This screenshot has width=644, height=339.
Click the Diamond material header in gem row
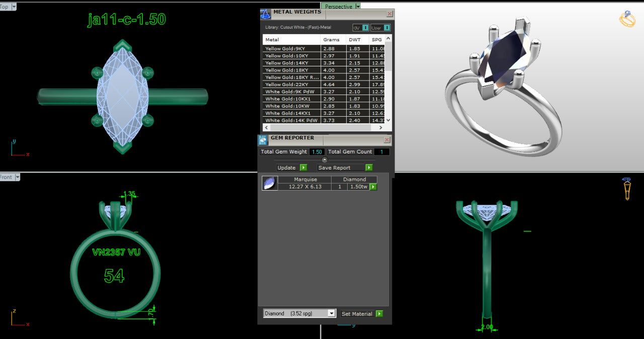355,179
